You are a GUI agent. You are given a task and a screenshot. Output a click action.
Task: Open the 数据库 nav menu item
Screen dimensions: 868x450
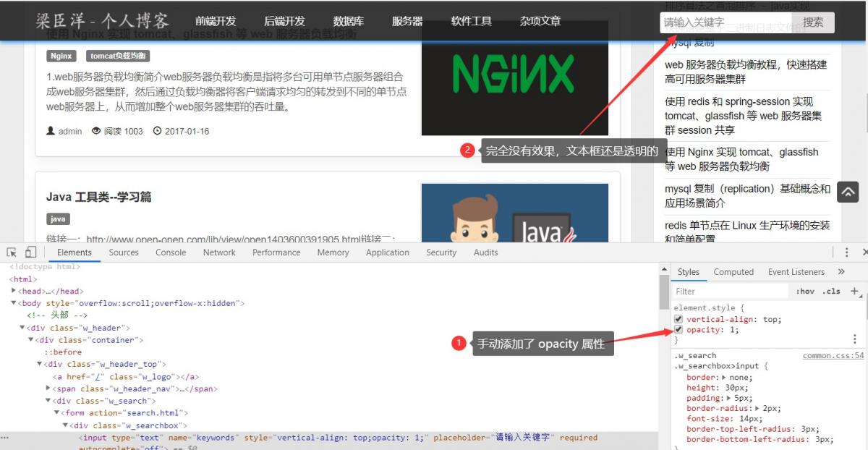[348, 21]
